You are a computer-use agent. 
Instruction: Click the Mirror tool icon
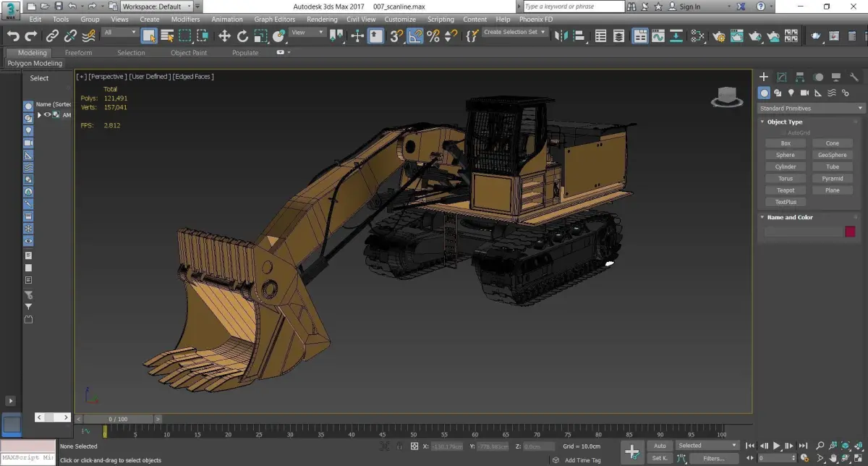click(561, 35)
